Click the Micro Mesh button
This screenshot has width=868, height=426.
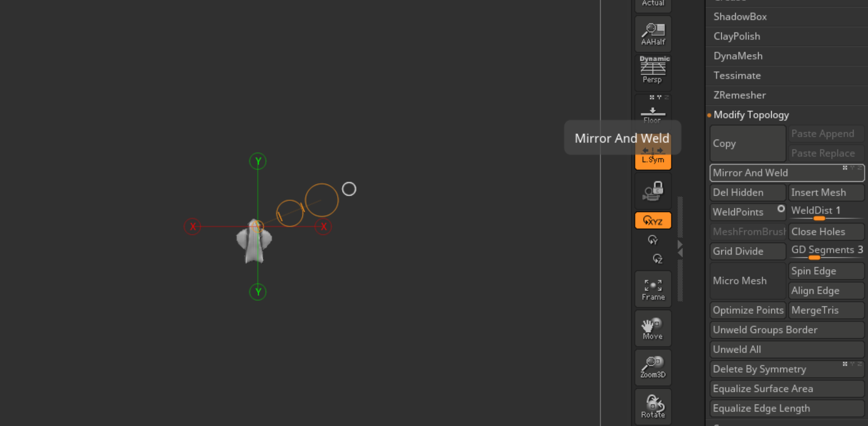pos(747,281)
